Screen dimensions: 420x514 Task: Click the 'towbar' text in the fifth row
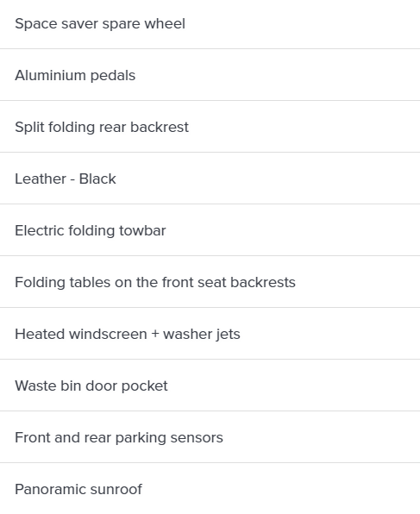[x=142, y=230]
